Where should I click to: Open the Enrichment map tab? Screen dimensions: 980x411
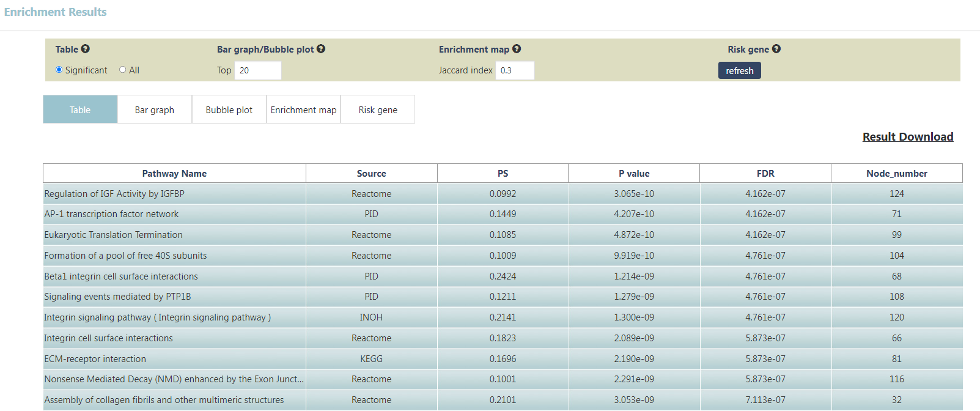click(x=304, y=109)
